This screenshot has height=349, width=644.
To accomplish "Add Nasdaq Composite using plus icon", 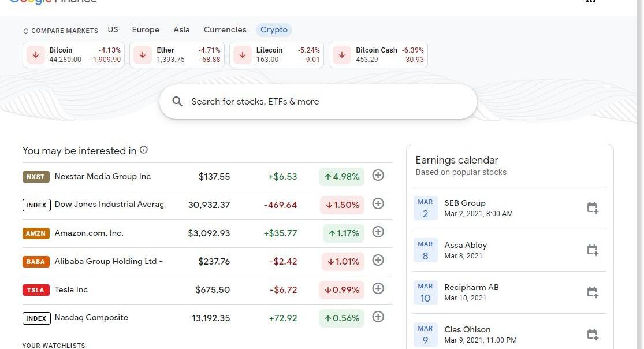I will 378,317.
